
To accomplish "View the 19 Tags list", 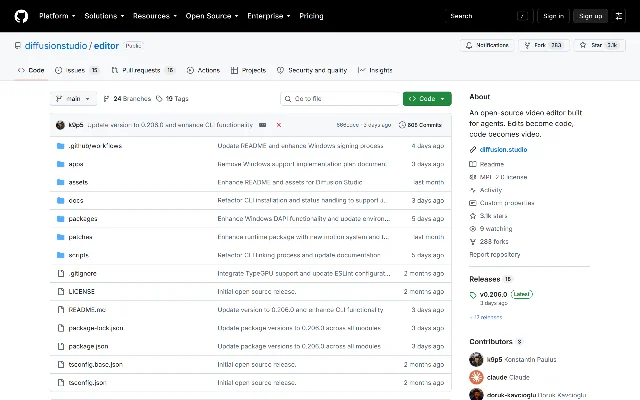I will [172, 99].
